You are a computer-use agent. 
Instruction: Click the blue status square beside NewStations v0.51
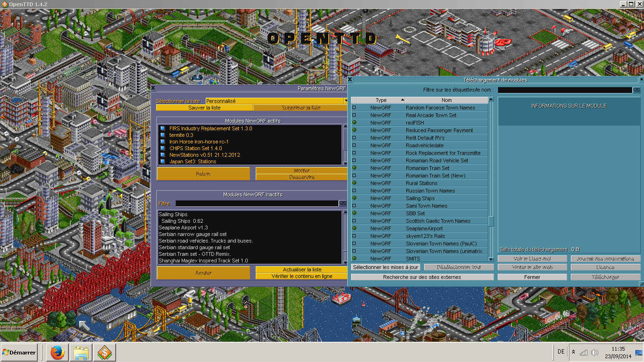pos(163,155)
